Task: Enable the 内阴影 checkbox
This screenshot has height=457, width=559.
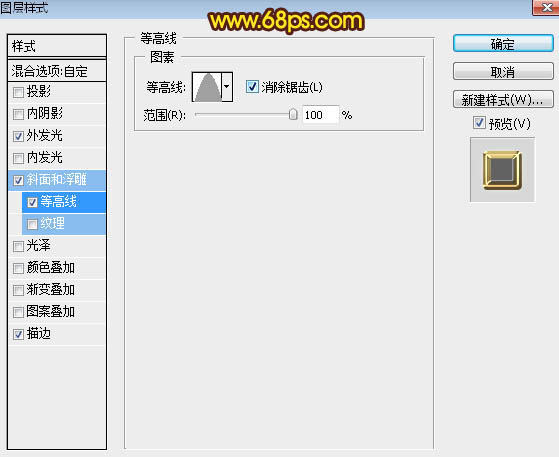Action: [x=18, y=115]
